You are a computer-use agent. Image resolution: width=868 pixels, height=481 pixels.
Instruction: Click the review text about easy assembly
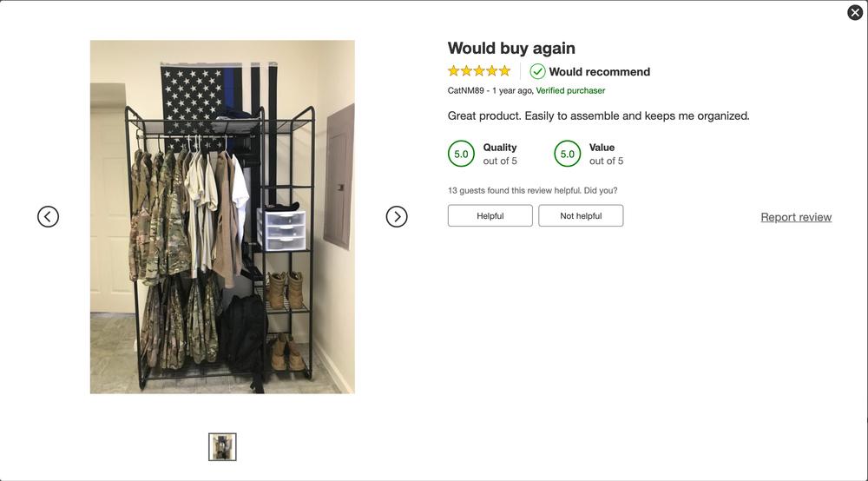point(598,115)
